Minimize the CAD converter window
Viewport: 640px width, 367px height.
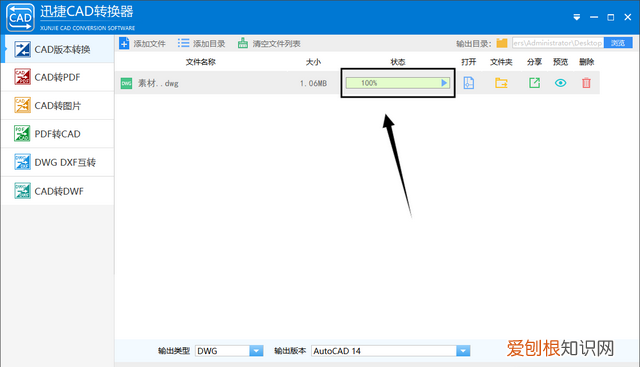tap(594, 17)
